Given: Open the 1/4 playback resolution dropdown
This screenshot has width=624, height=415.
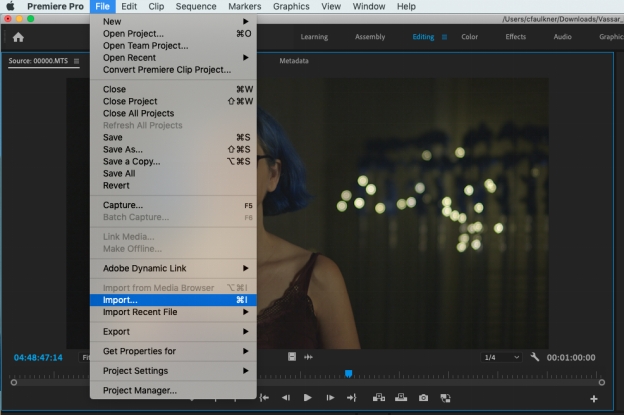Looking at the screenshot, I should [x=501, y=357].
